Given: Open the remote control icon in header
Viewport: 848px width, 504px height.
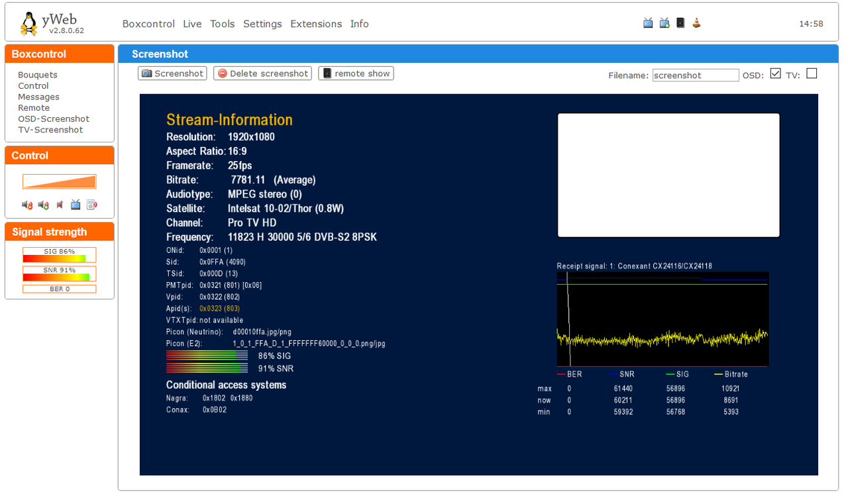Looking at the screenshot, I should click(680, 23).
